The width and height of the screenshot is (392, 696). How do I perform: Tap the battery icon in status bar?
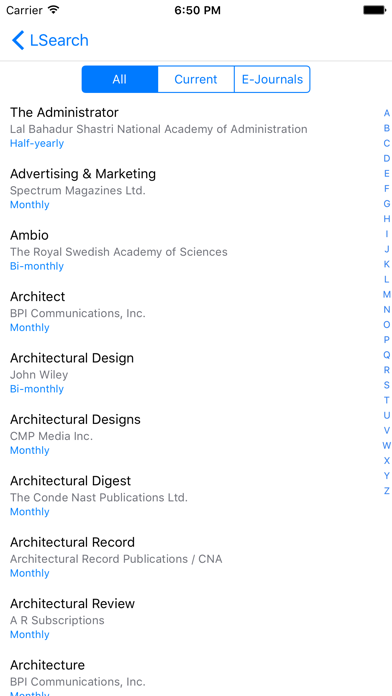pyautogui.click(x=374, y=10)
